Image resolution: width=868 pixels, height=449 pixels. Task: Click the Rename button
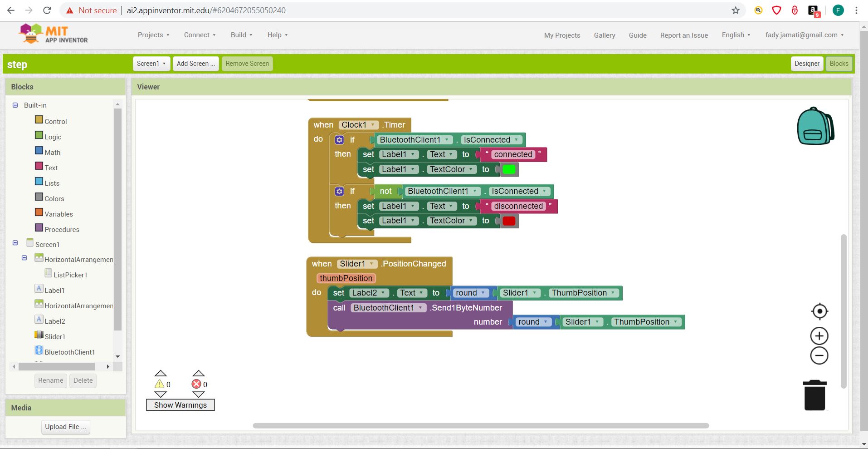[x=51, y=380]
